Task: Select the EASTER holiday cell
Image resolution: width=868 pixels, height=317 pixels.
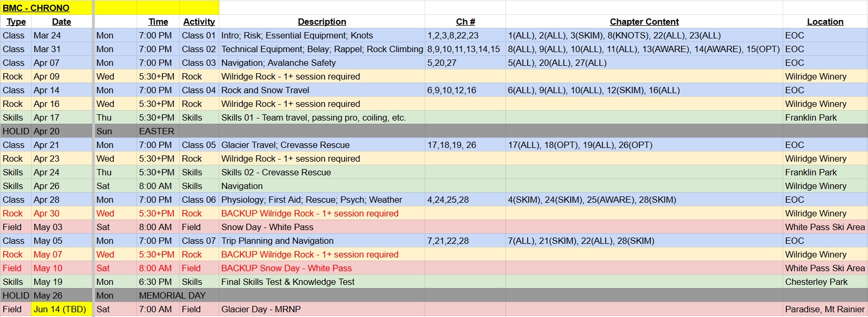Action: [158, 131]
